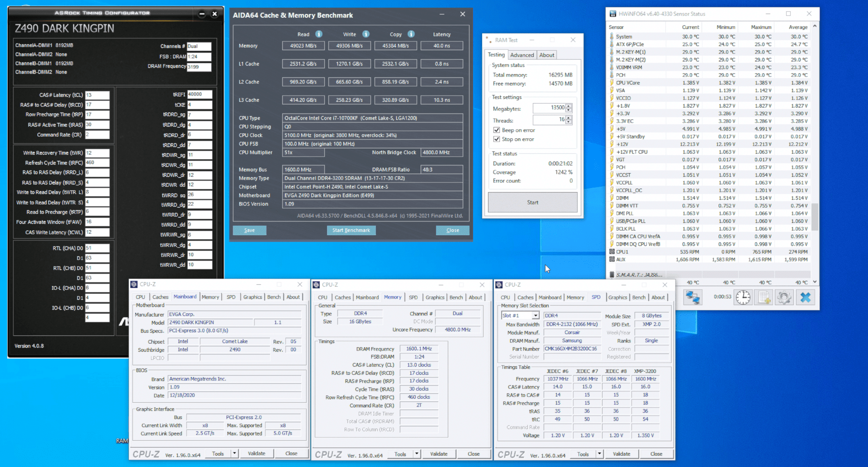Increase Megabytes value with up arrow
The width and height of the screenshot is (868, 467).
pyautogui.click(x=569, y=106)
